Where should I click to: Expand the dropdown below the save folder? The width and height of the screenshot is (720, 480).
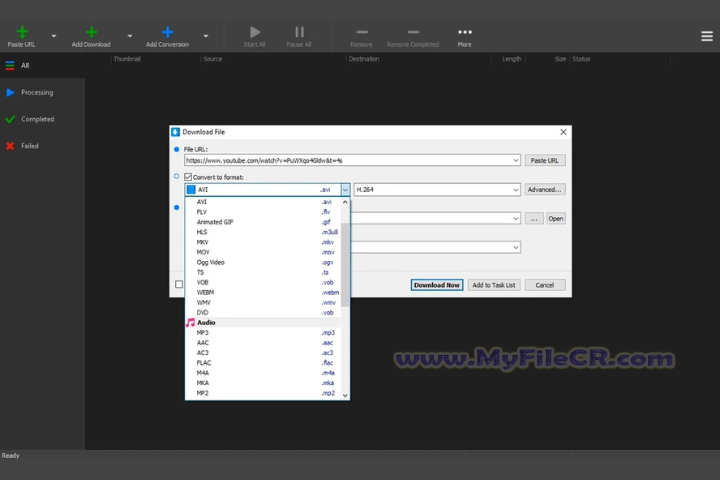[x=516, y=248]
